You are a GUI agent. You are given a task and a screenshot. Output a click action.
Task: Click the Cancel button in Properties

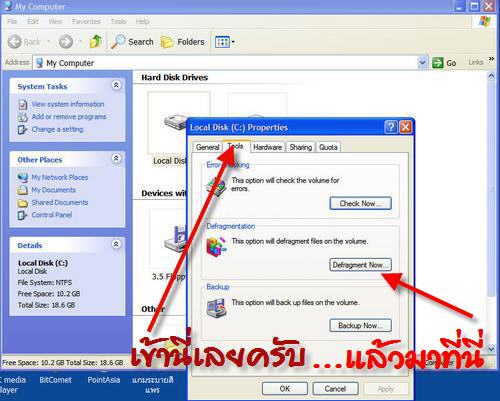tap(335, 389)
